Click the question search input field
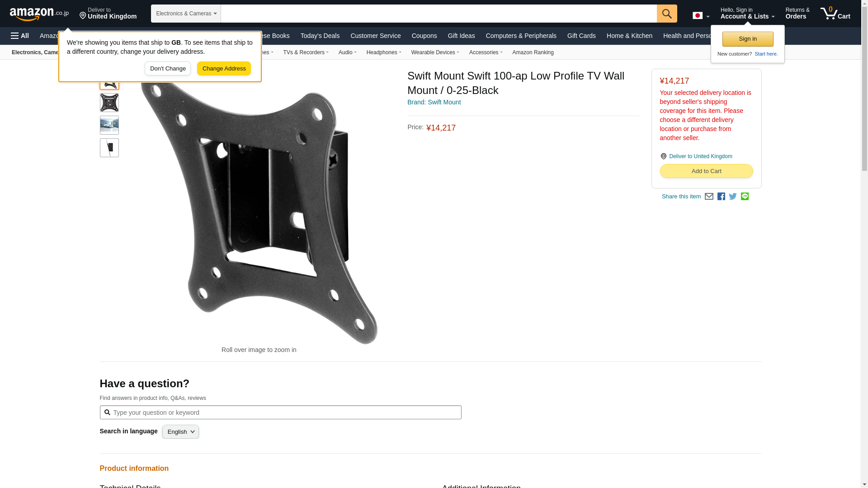 [280, 412]
